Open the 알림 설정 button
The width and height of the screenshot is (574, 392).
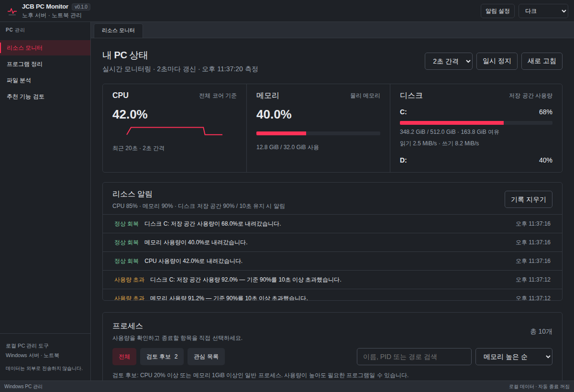(497, 11)
